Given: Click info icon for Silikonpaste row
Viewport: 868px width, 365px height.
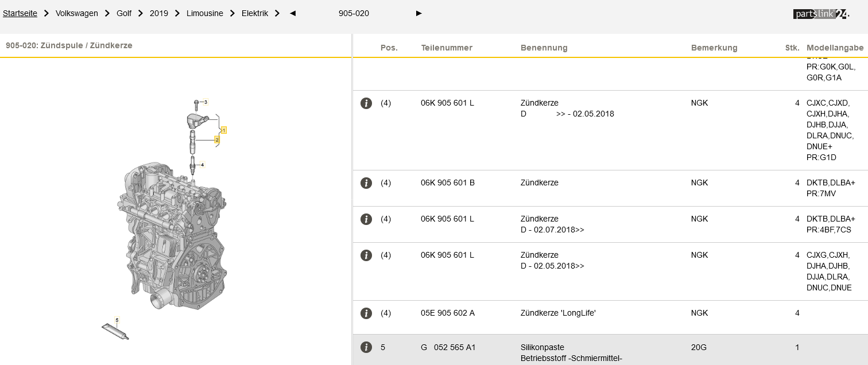Looking at the screenshot, I should [366, 347].
